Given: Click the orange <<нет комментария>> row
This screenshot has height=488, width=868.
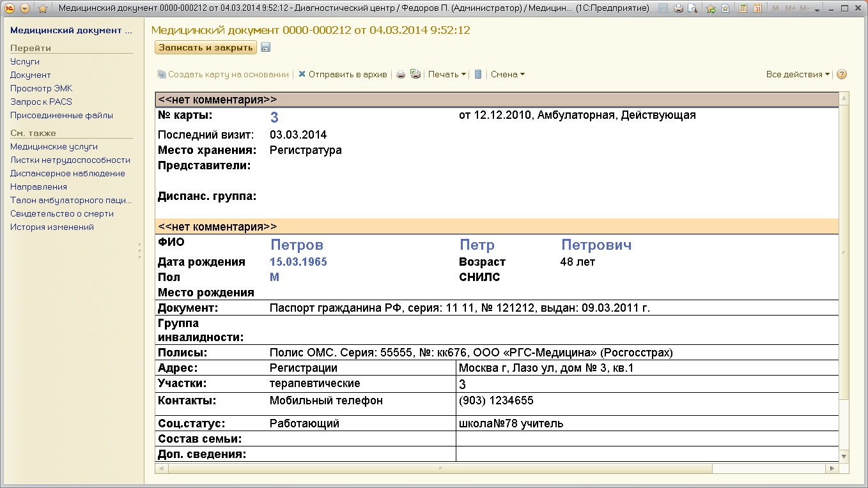Looking at the screenshot, I should tap(497, 227).
